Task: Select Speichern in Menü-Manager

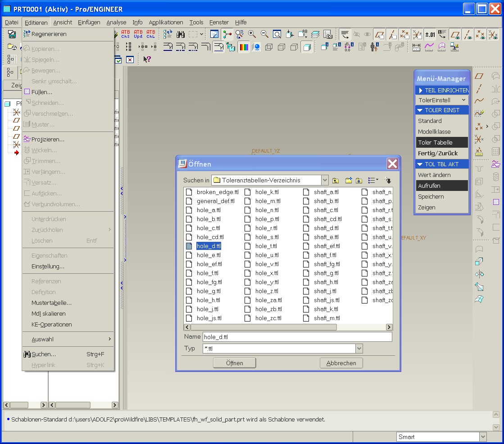Action: (442, 197)
